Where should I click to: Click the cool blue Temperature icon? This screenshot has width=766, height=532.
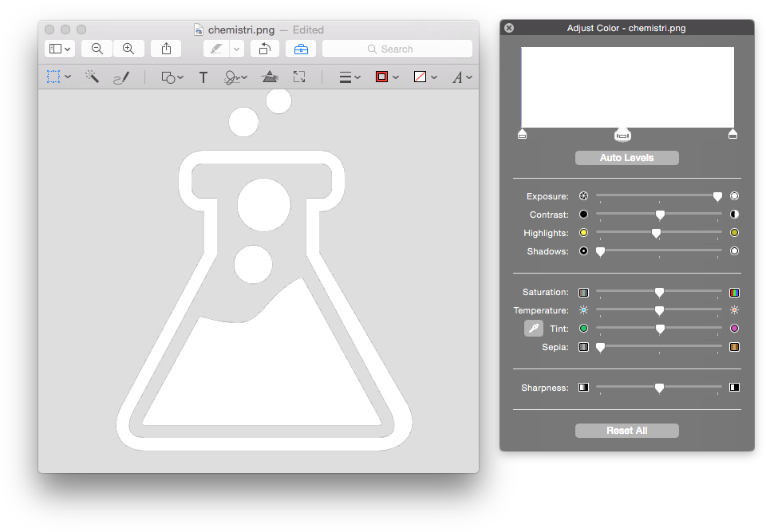[584, 309]
